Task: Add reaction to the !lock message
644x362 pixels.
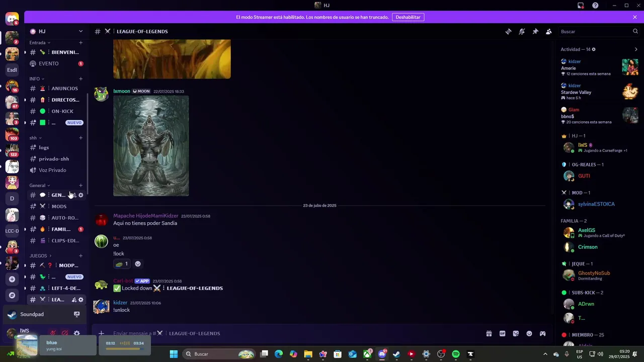Action: pos(138,264)
